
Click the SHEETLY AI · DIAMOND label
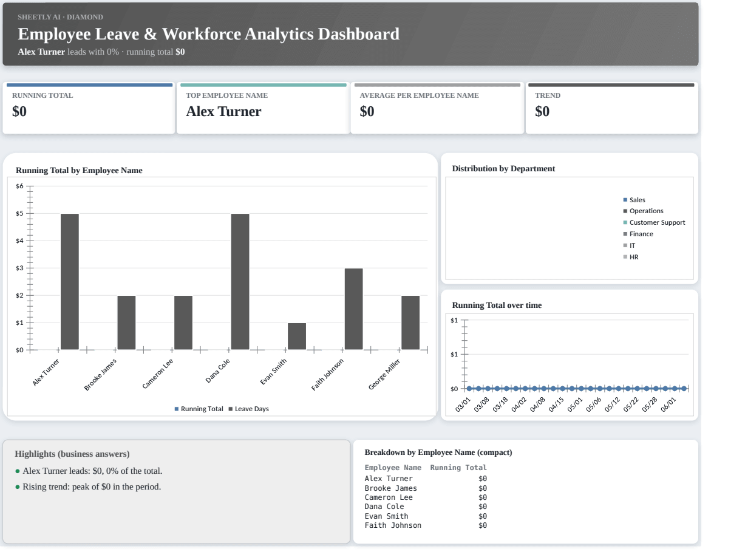(60, 17)
